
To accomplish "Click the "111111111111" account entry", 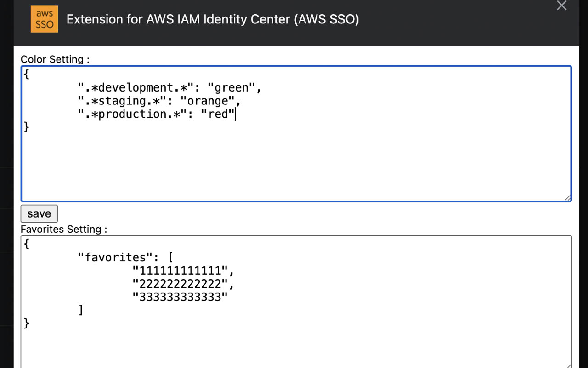I will click(183, 270).
